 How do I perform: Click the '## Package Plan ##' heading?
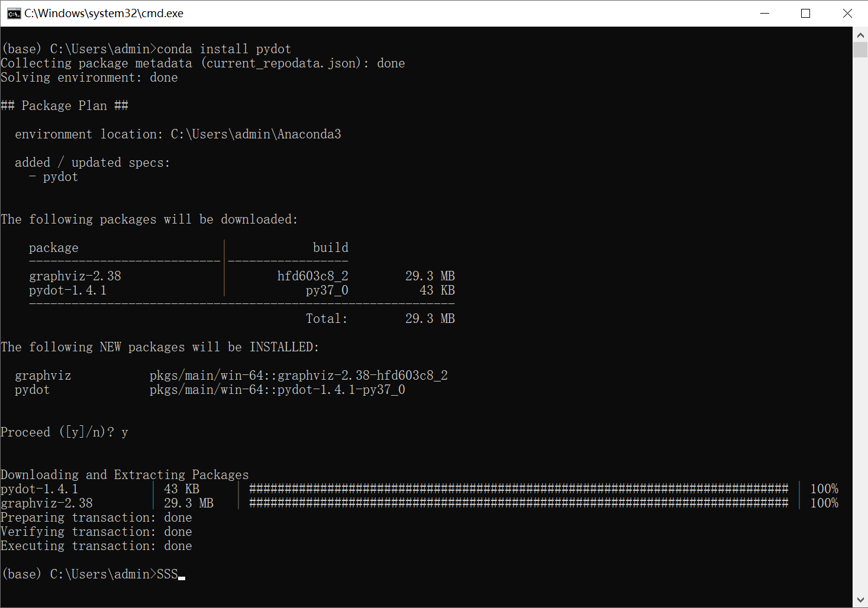pyautogui.click(x=64, y=106)
